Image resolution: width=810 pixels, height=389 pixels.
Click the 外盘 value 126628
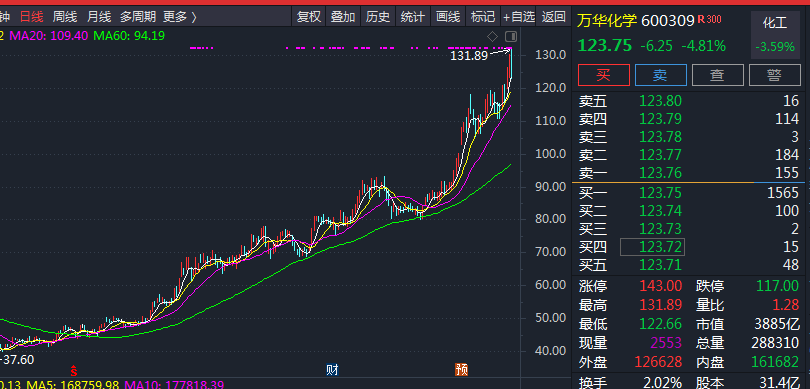(x=658, y=362)
